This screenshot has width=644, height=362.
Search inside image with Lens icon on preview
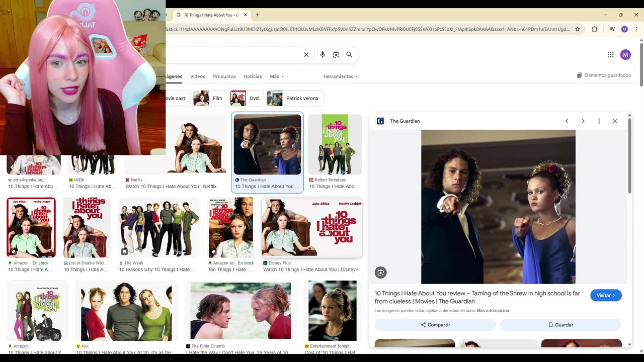(x=380, y=273)
